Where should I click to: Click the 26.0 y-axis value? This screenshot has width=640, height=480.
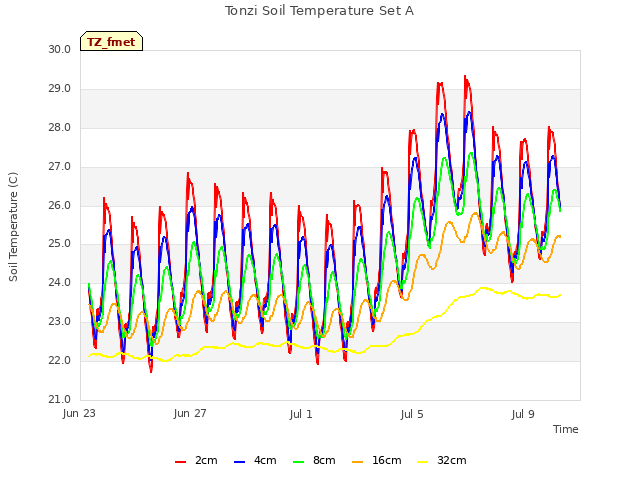(60, 205)
